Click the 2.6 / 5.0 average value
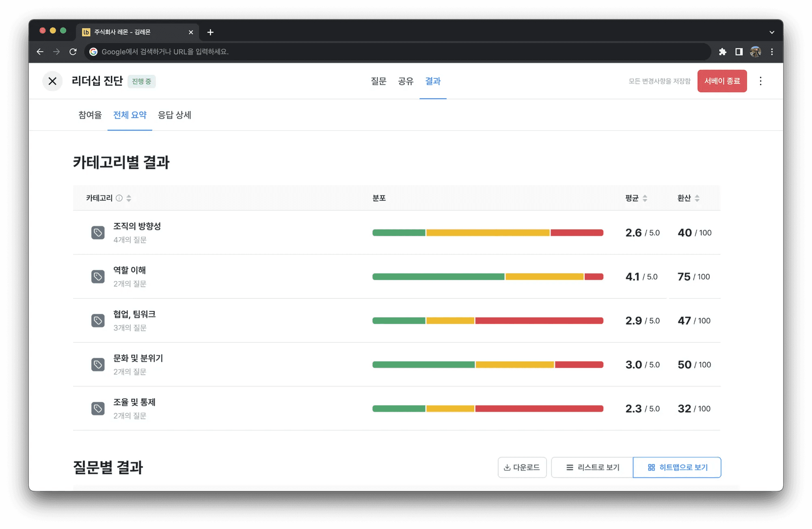Screen dimensions: 812x529 pos(642,233)
